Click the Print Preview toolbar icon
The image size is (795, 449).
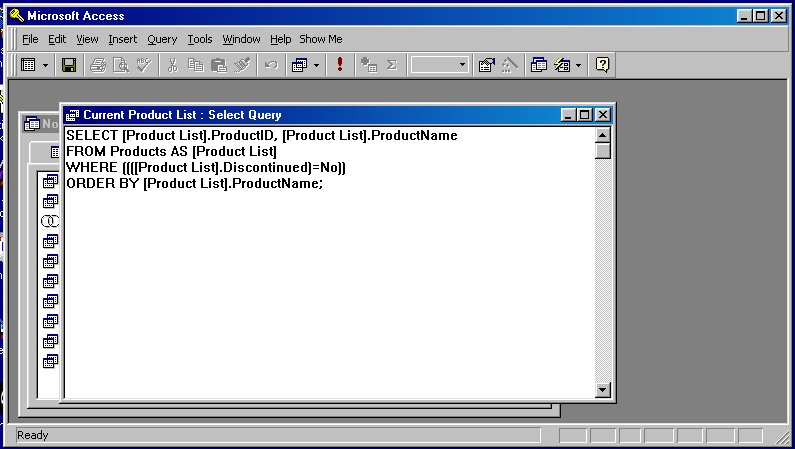point(121,65)
